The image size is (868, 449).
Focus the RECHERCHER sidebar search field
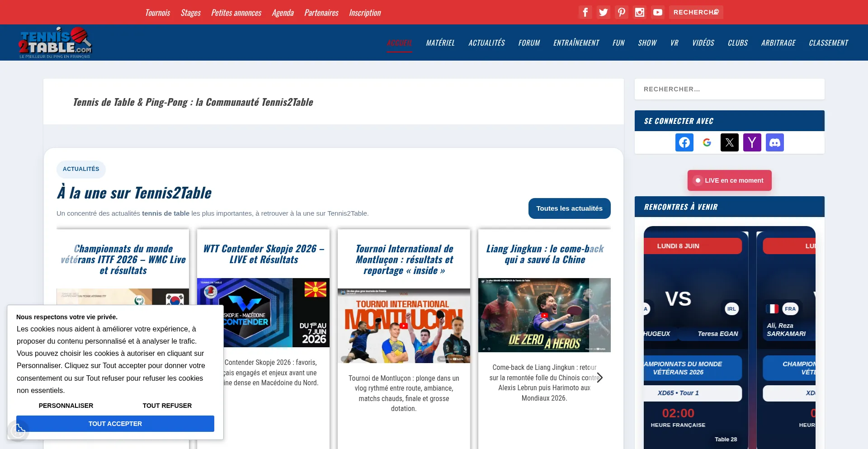(730, 89)
